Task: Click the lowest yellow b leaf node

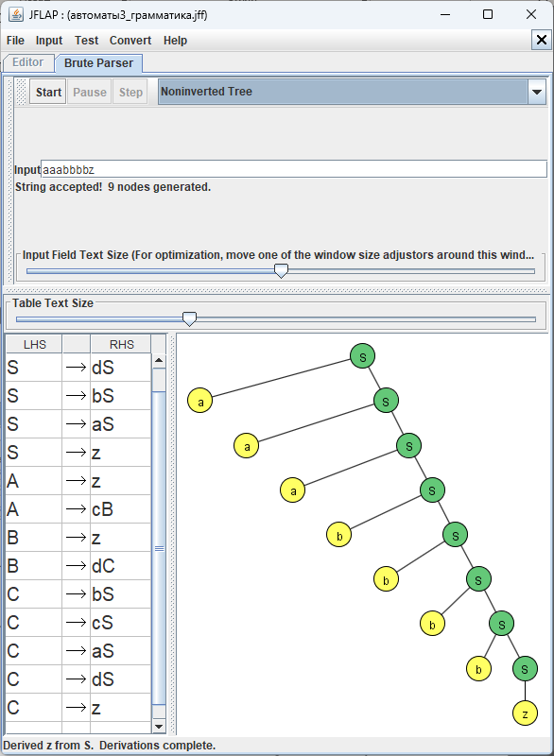Action: (x=478, y=669)
